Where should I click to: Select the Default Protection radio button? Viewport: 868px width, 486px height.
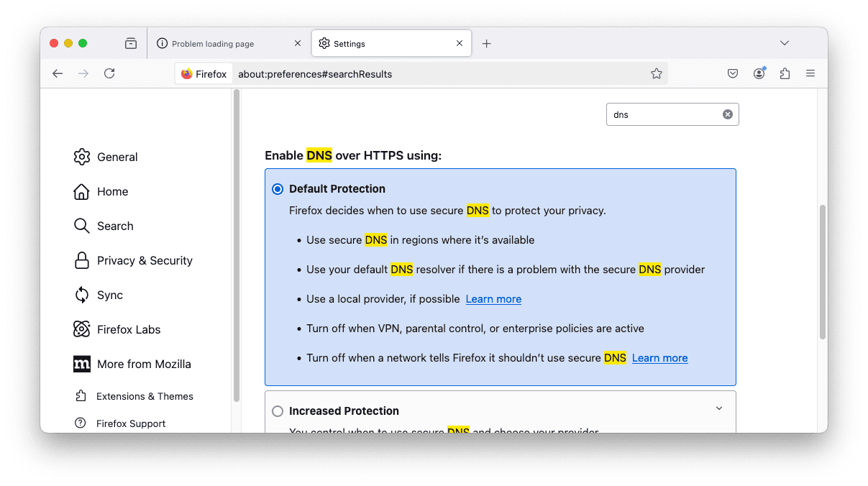click(x=278, y=188)
